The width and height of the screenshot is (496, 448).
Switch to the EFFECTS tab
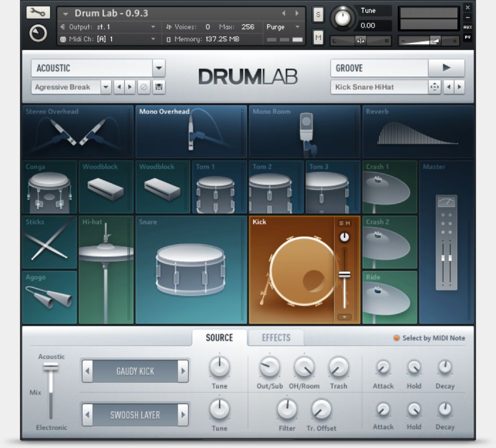276,338
